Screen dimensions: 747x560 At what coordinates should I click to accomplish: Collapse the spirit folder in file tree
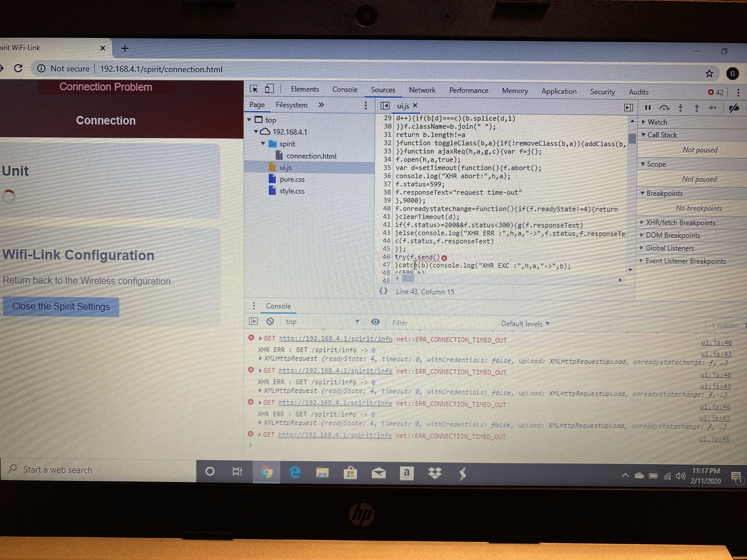point(263,144)
